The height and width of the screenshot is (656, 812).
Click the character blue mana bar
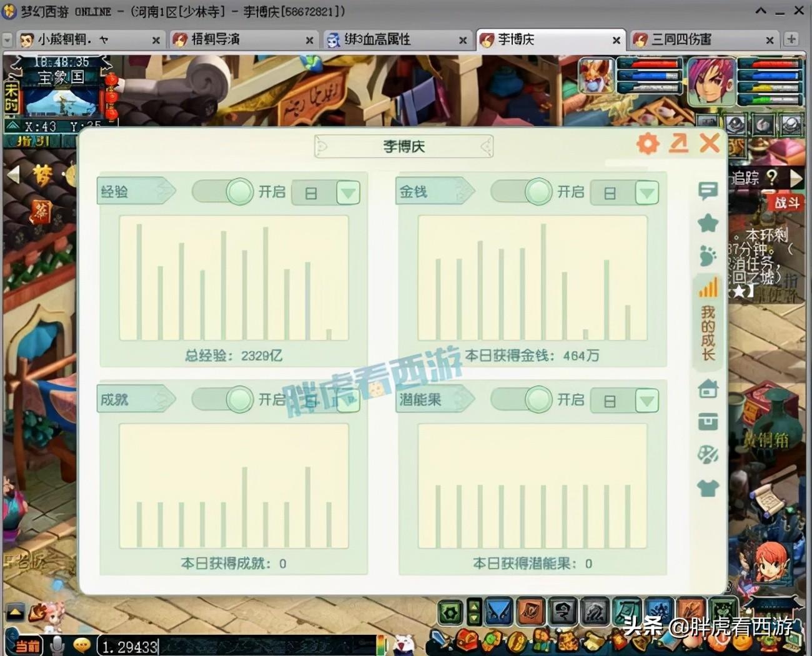[770, 76]
